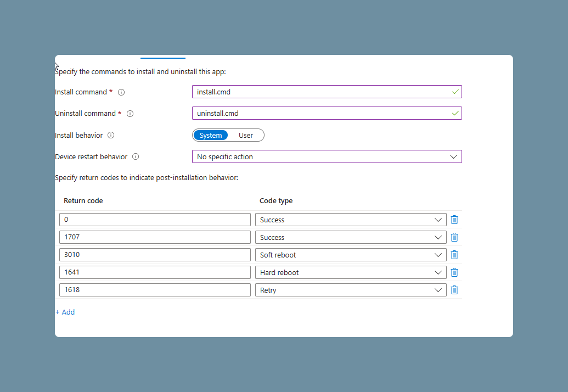568x392 pixels.
Task: Show info tooltip for Install command
Action: pos(121,92)
